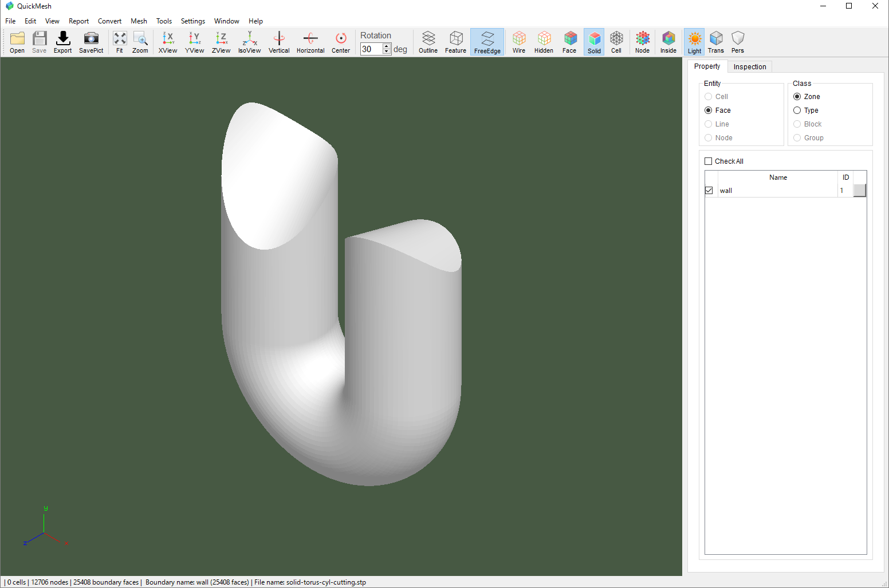Show Node display
The width and height of the screenshot is (889, 588).
[643, 42]
